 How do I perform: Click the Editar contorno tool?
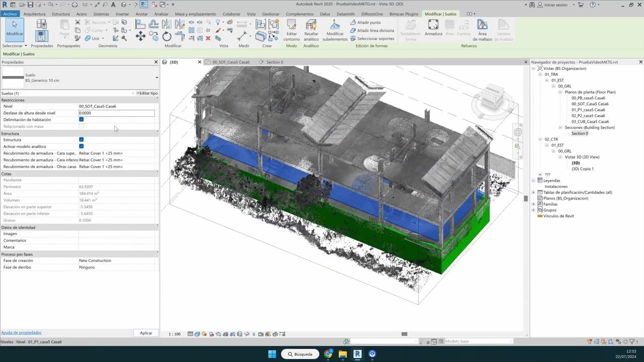[292, 30]
